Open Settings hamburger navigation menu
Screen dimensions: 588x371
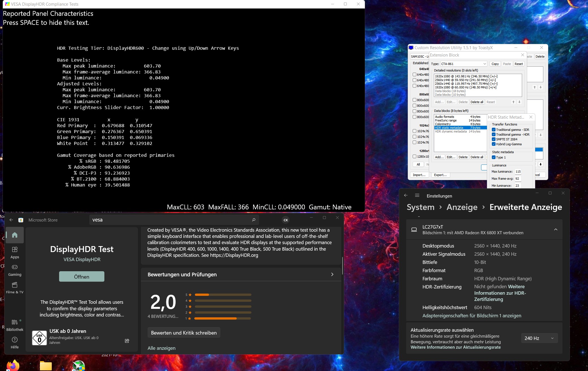point(417,196)
